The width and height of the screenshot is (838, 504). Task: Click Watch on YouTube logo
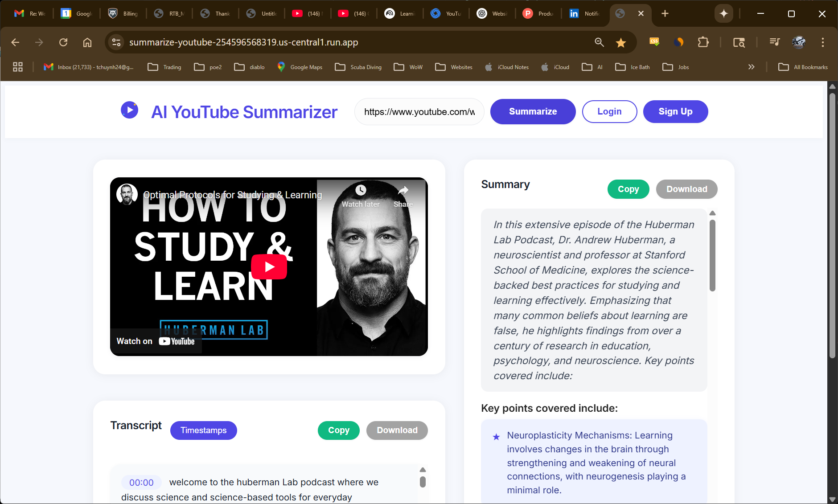point(177,341)
